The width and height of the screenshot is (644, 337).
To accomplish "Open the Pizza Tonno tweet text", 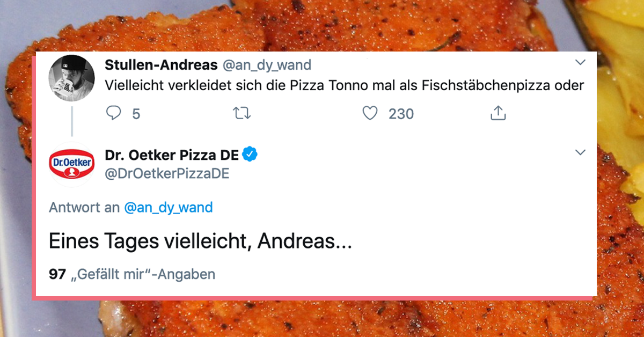I will pos(343,85).
